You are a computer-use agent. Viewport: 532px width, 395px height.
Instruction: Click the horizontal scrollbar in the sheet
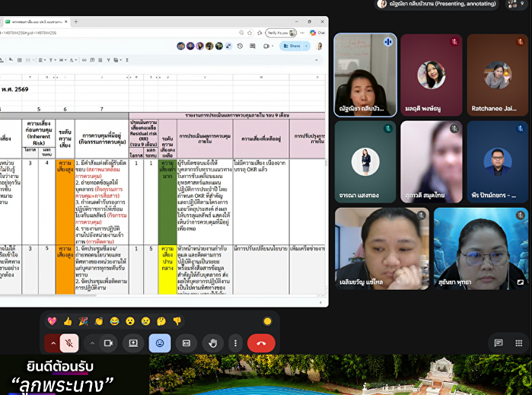click(47, 295)
